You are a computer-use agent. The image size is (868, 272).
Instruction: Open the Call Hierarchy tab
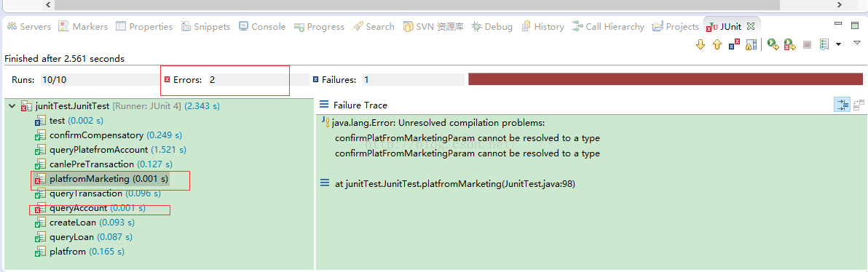click(x=608, y=26)
